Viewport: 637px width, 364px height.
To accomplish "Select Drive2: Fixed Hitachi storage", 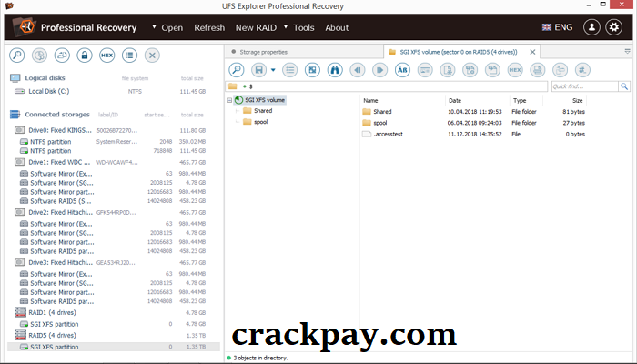I will point(60,212).
